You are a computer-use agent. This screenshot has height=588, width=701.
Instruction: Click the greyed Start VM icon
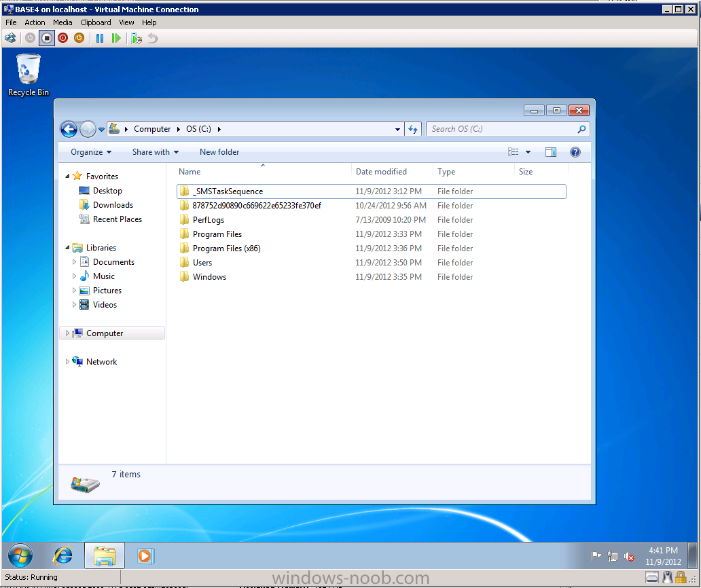coord(30,39)
